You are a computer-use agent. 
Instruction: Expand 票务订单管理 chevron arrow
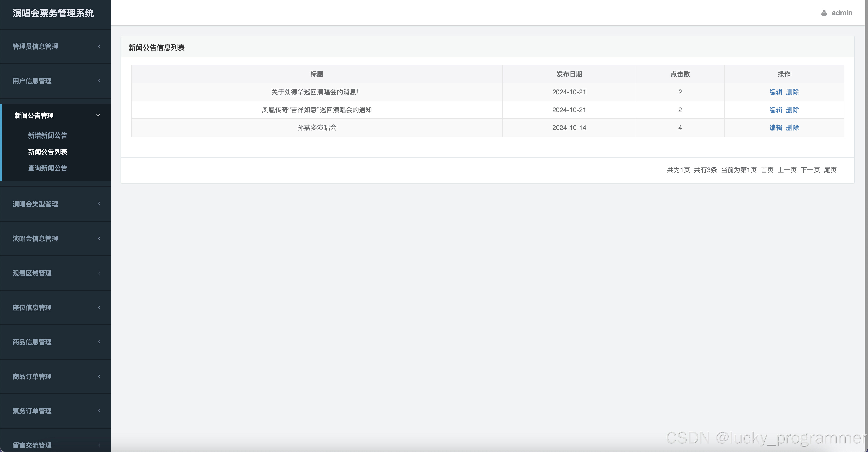pyautogui.click(x=99, y=411)
